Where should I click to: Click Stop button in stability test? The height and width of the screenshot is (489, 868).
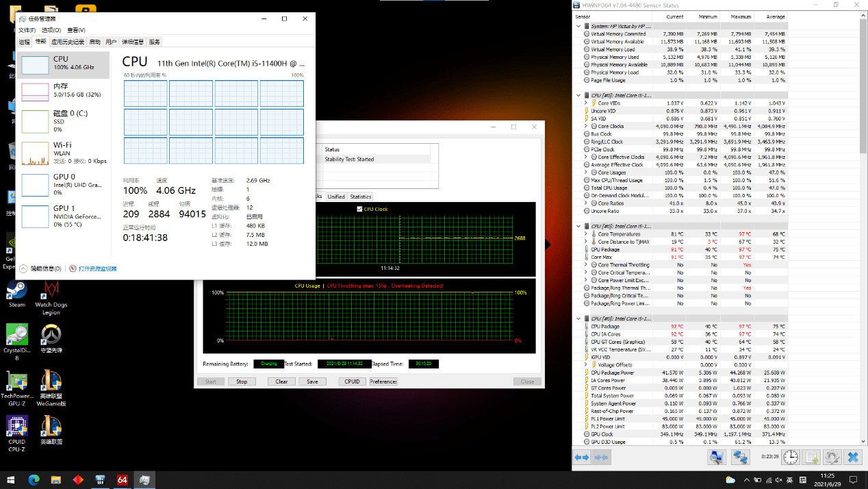point(242,381)
